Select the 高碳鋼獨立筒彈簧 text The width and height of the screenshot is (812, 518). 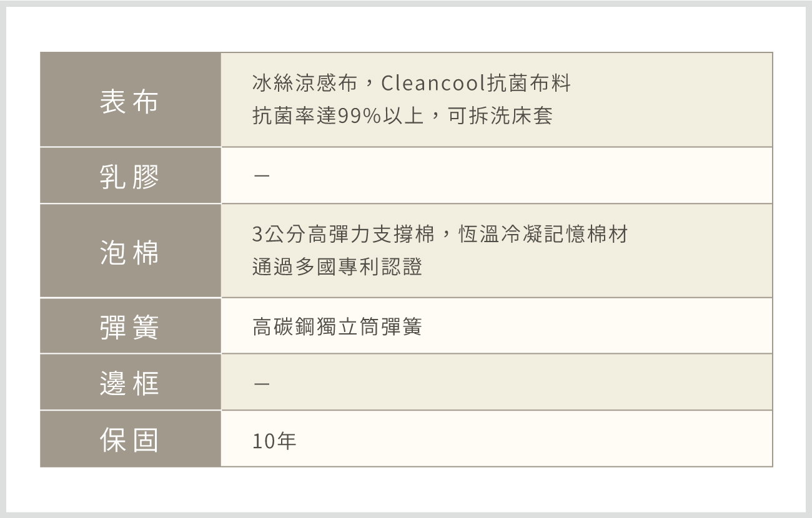(x=337, y=326)
